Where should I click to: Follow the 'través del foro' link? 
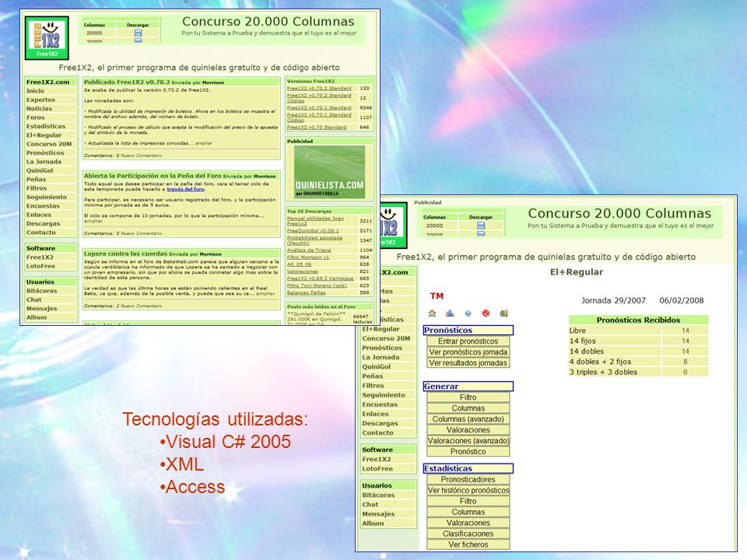click(185, 189)
